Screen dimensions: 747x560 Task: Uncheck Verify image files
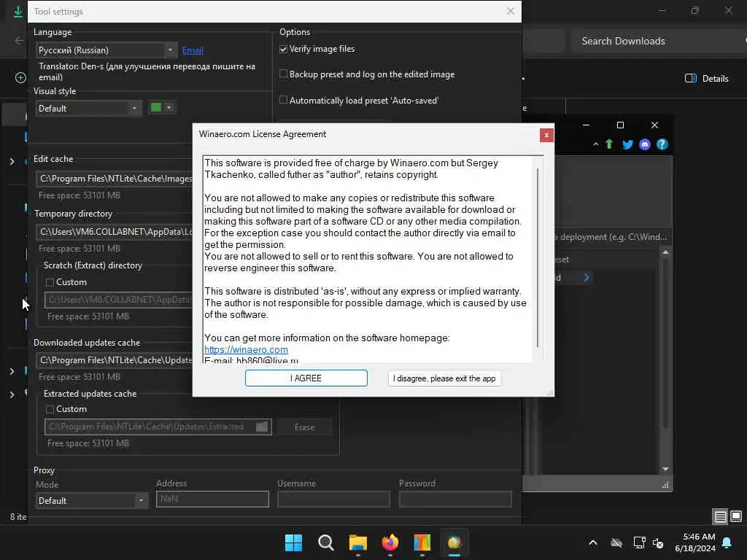(x=284, y=49)
